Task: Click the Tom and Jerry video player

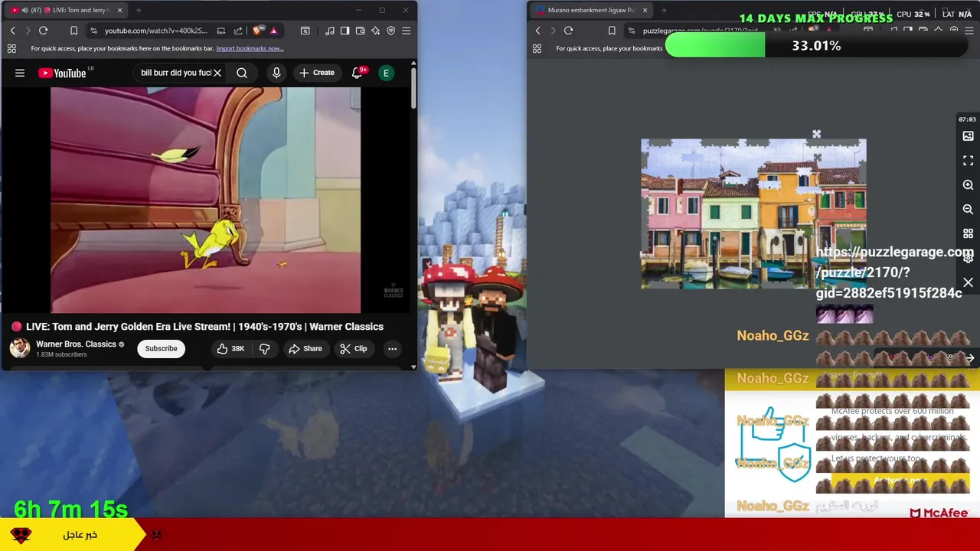Action: pos(205,201)
